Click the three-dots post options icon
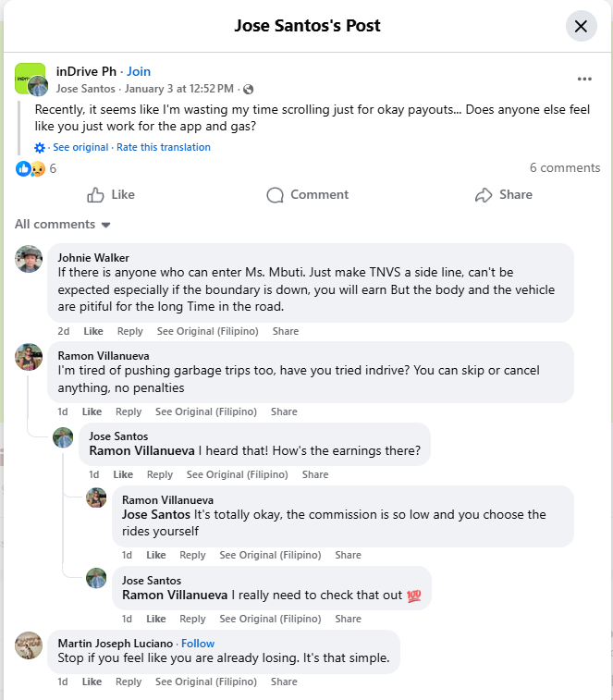Image resolution: width=613 pixels, height=700 pixels. [x=584, y=80]
